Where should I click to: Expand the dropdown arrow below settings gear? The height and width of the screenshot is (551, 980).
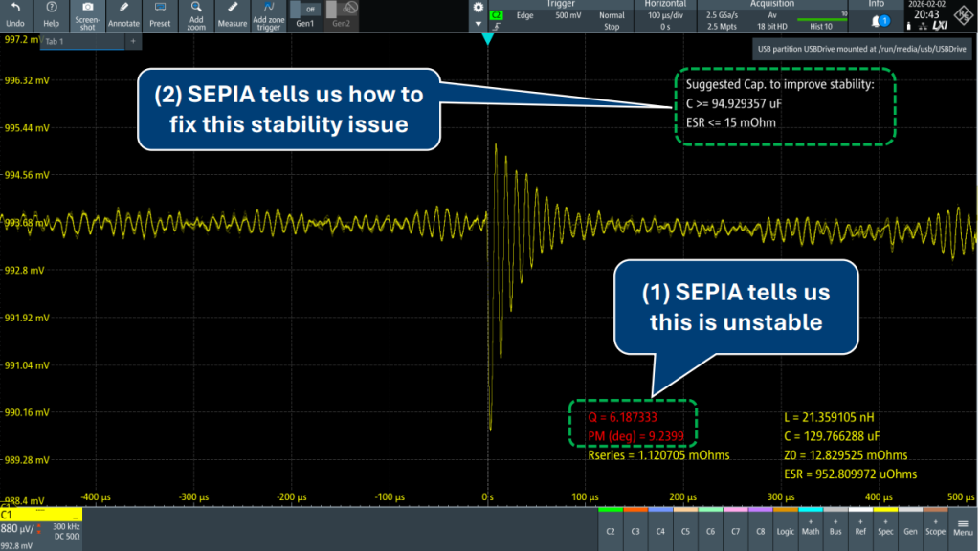(x=479, y=24)
